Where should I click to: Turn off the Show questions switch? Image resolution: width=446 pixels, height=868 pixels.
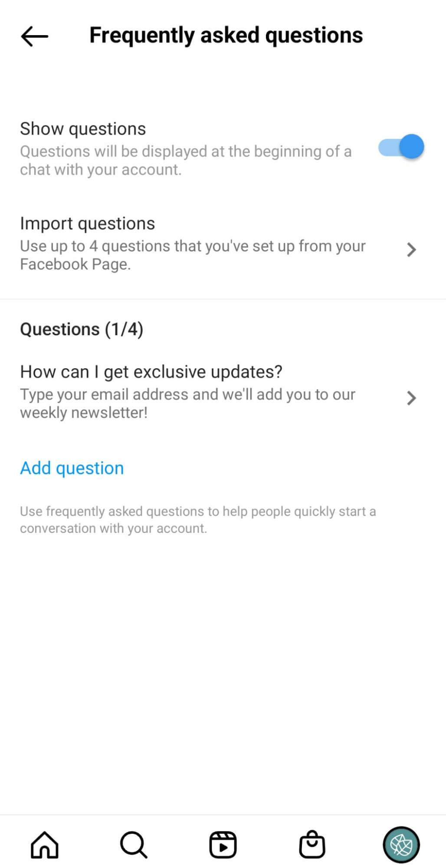(401, 146)
